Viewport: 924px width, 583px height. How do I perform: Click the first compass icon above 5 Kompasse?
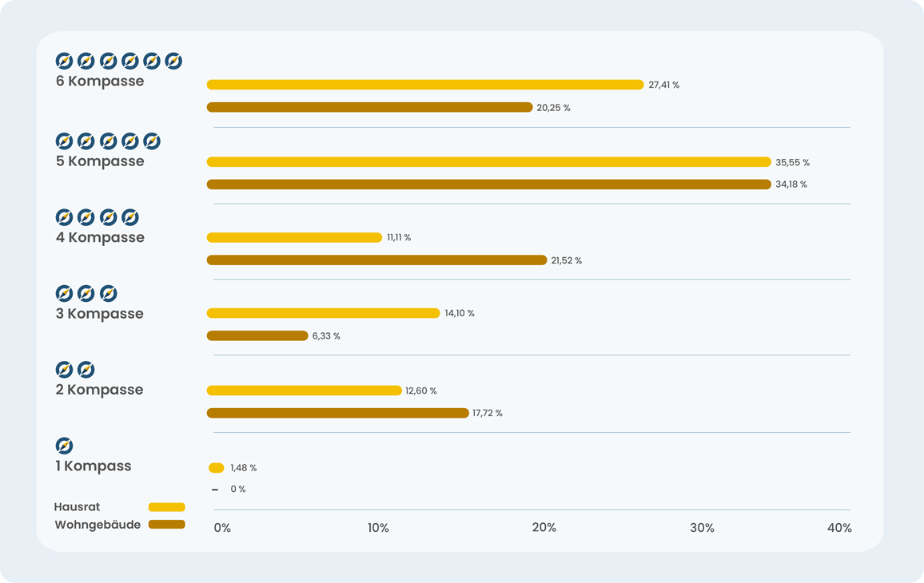point(64,141)
